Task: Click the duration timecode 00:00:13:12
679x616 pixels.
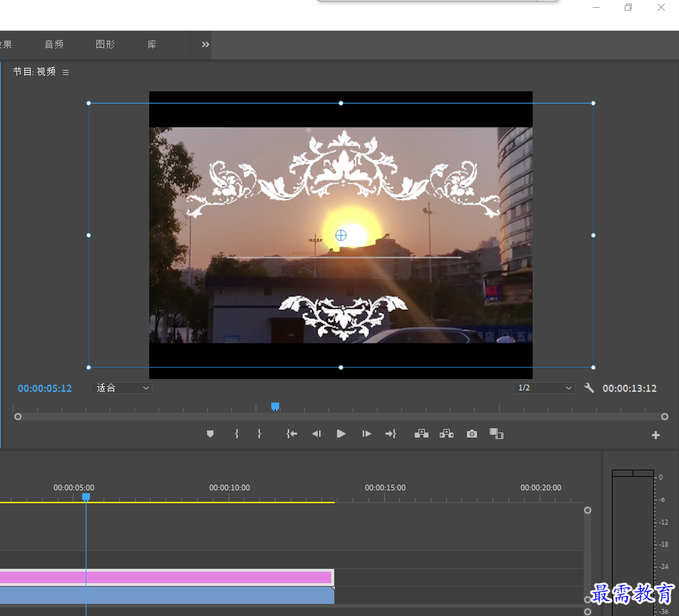Action: [x=630, y=388]
